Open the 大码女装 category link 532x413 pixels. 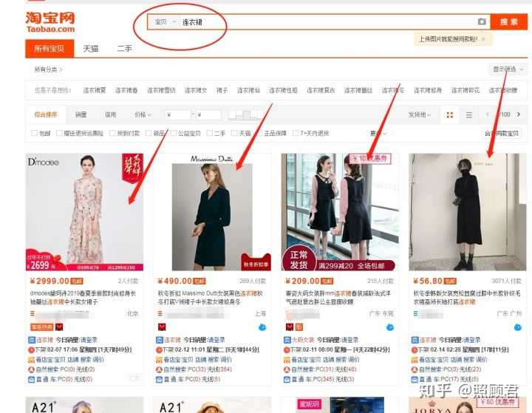303,340
